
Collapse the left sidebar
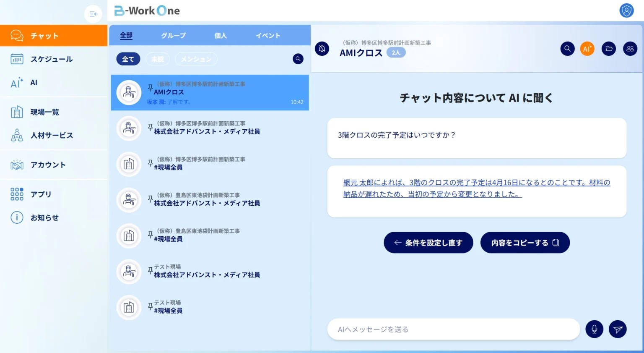coord(93,14)
